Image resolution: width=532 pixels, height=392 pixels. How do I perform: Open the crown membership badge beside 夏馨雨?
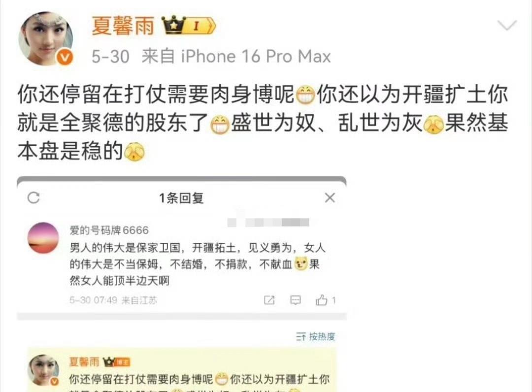[189, 25]
